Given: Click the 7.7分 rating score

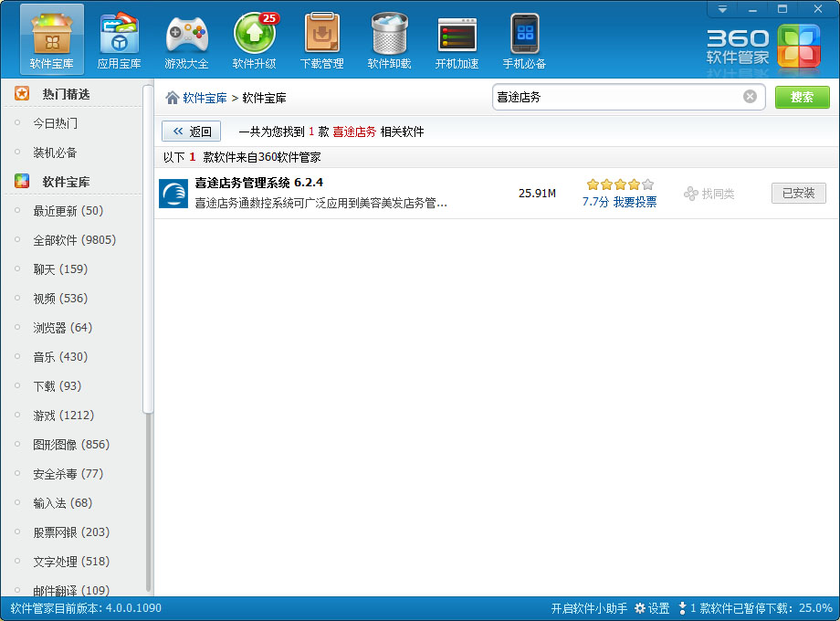Looking at the screenshot, I should tap(595, 202).
